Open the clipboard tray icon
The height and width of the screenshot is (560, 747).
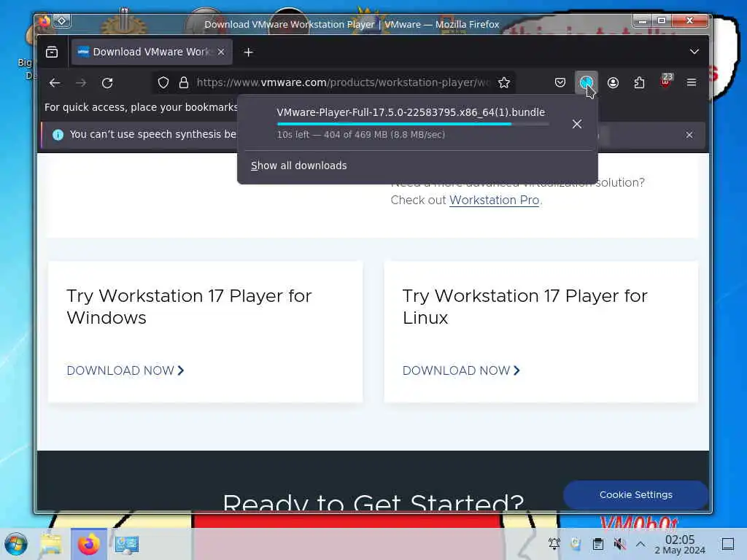pos(598,544)
